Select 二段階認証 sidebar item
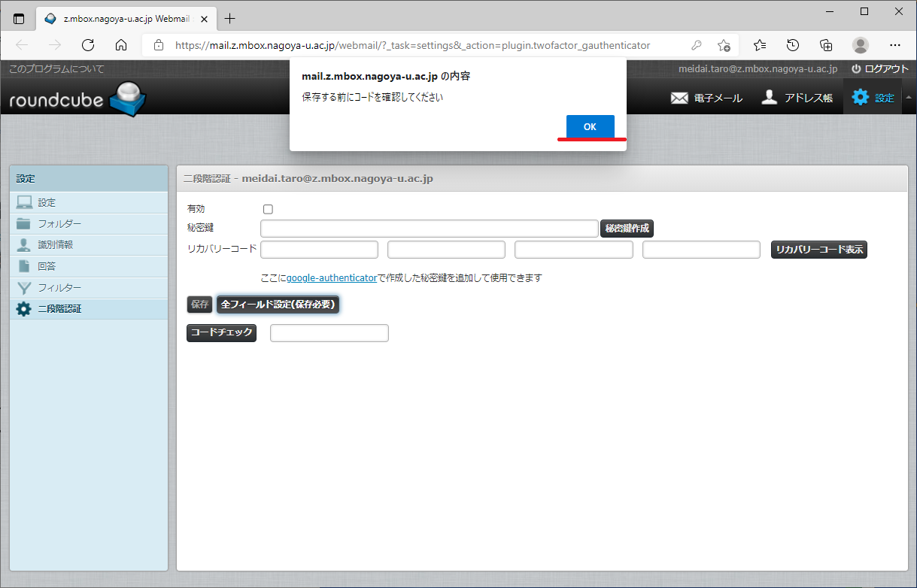This screenshot has width=917, height=588. tap(59, 309)
